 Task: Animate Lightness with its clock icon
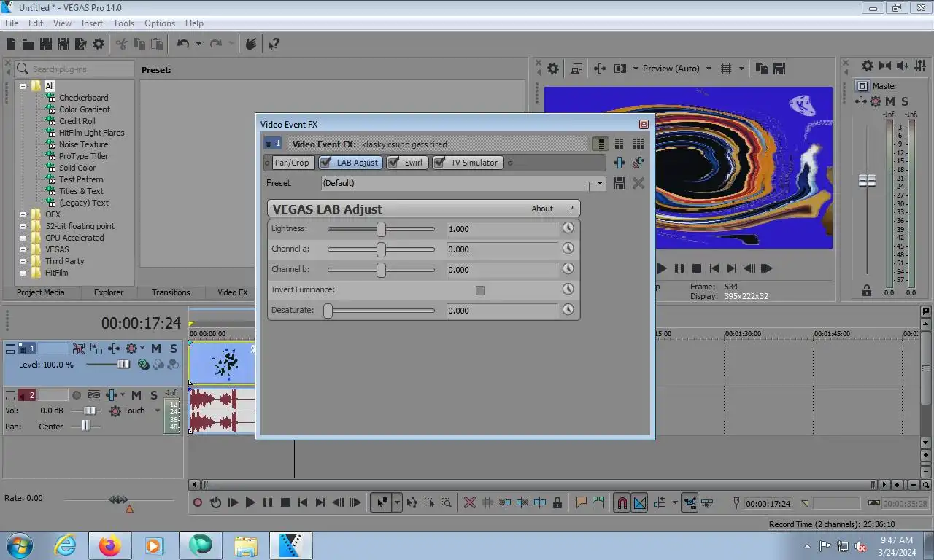click(568, 228)
